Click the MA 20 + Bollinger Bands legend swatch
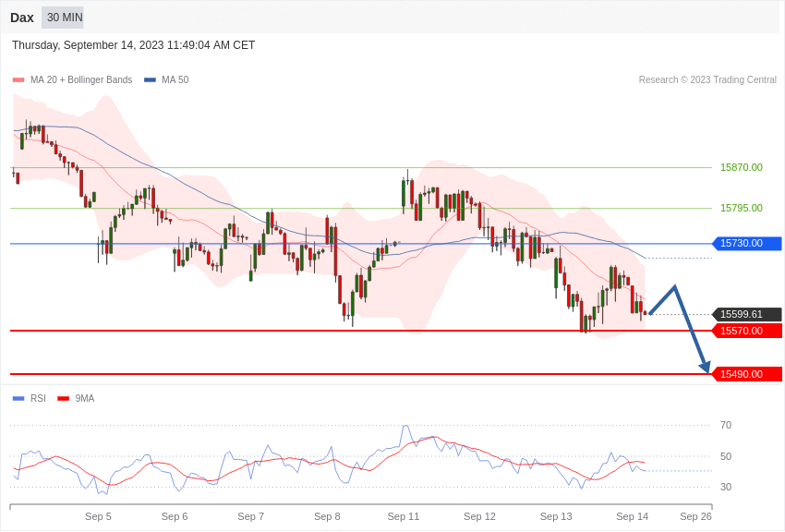This screenshot has height=532, width=785. (x=18, y=80)
